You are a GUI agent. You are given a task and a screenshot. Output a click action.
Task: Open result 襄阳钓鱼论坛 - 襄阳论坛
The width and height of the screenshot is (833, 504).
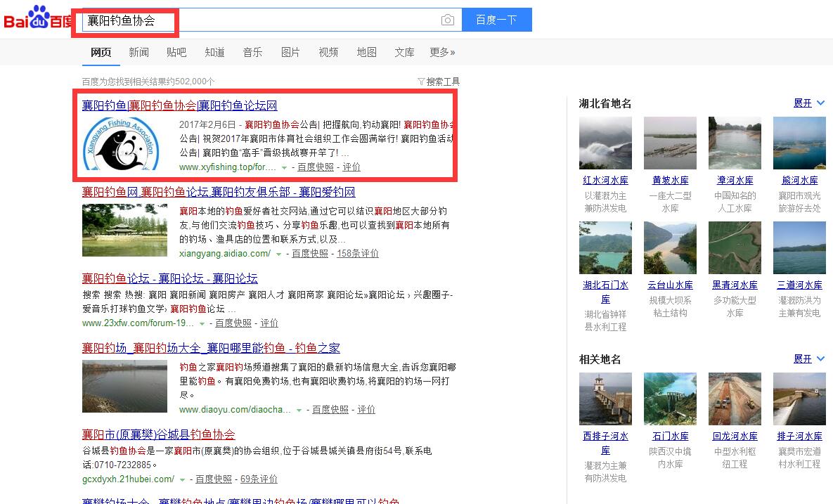170,278
